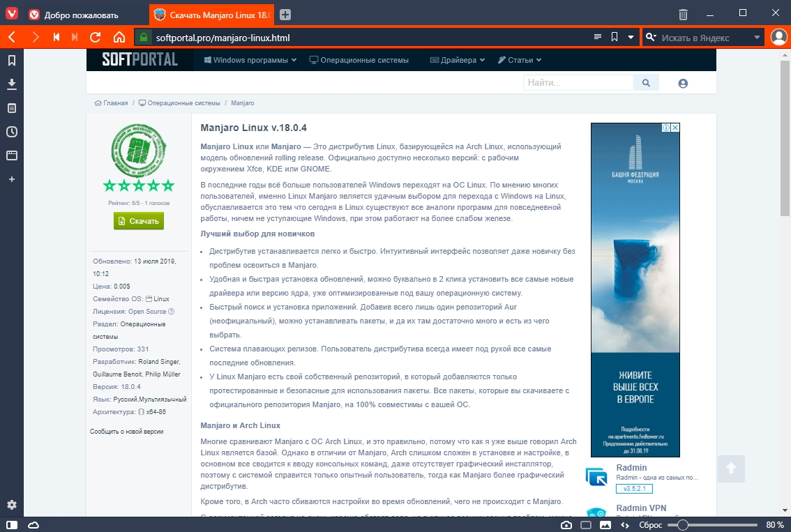Click the Башня Федерация ad banner
791x532 pixels.
click(x=635, y=290)
